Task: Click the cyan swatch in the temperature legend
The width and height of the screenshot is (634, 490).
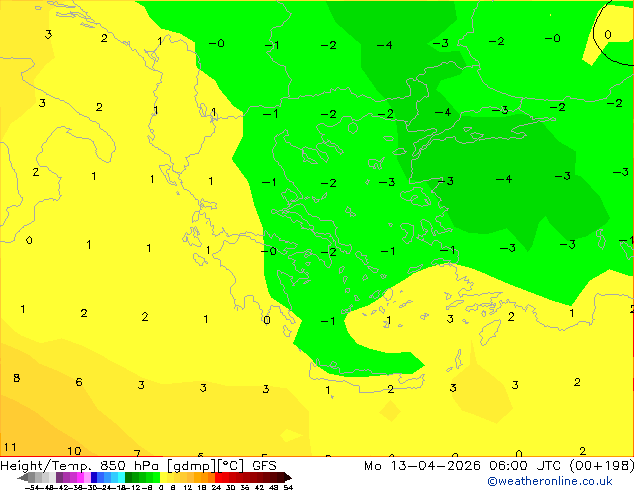Action: pyautogui.click(x=121, y=478)
